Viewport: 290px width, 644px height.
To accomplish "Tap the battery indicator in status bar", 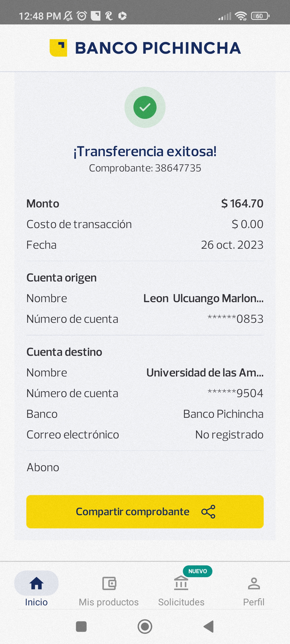I will (260, 16).
